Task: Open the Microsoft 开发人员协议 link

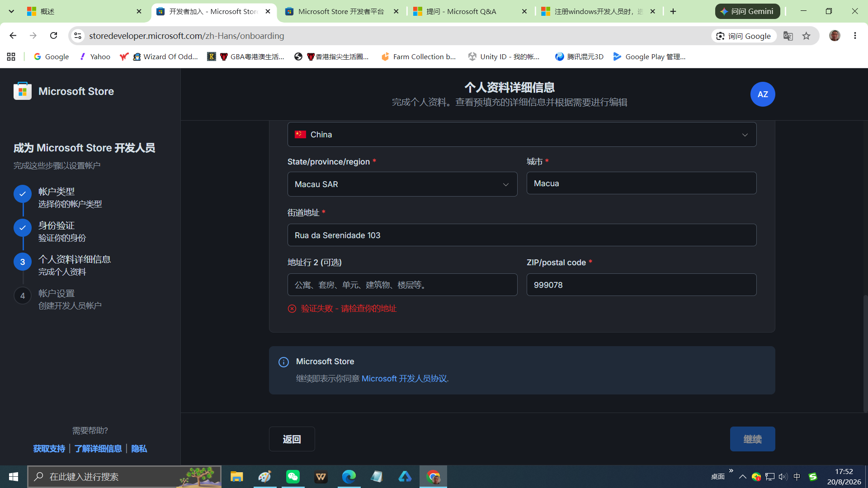Action: pyautogui.click(x=405, y=379)
